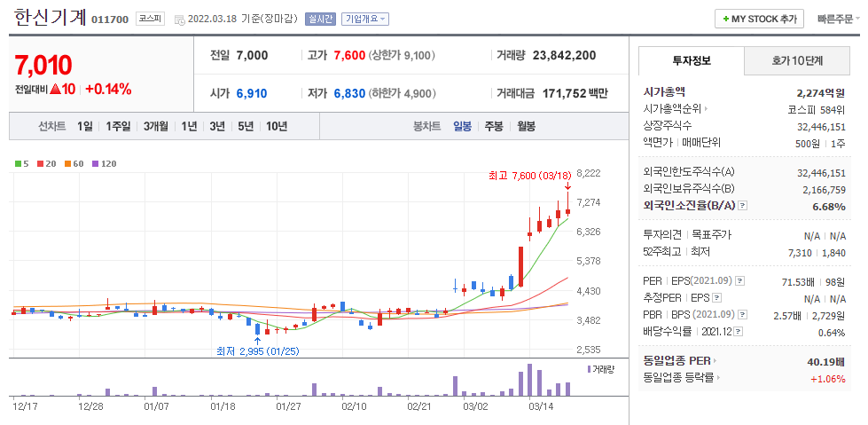The image size is (868, 425).
Task: Click the 상장주식수 value 32,446,151
Action: pos(822,126)
